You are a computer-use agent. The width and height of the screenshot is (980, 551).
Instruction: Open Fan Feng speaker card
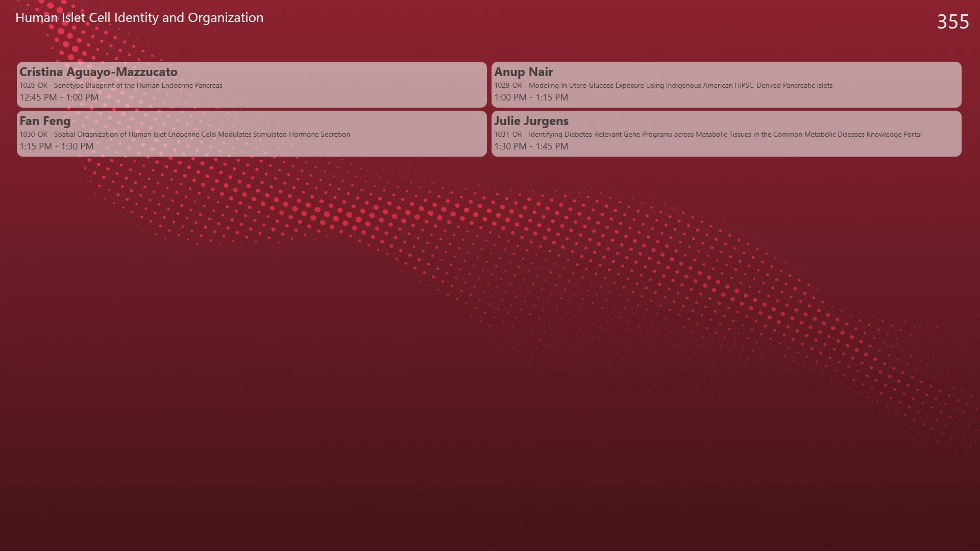click(x=252, y=134)
